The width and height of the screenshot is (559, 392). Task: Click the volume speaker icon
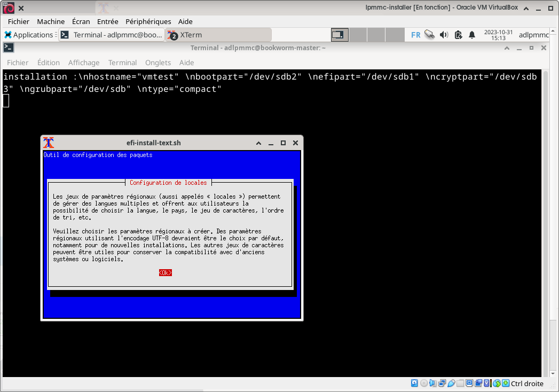point(444,35)
